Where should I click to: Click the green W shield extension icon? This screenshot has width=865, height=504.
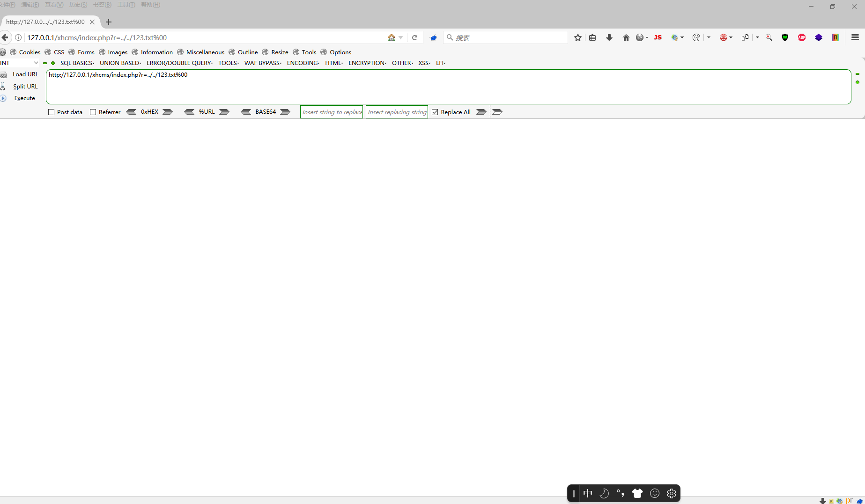pos(785,37)
